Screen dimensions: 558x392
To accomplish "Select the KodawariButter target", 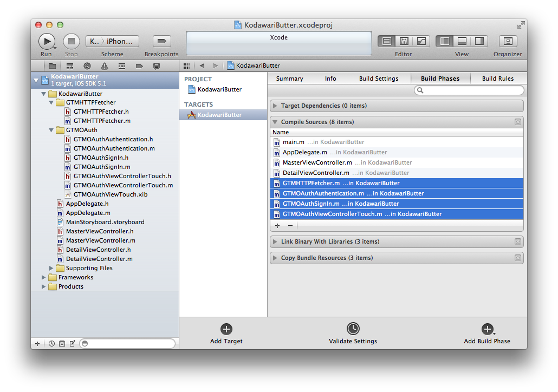I will pos(224,115).
